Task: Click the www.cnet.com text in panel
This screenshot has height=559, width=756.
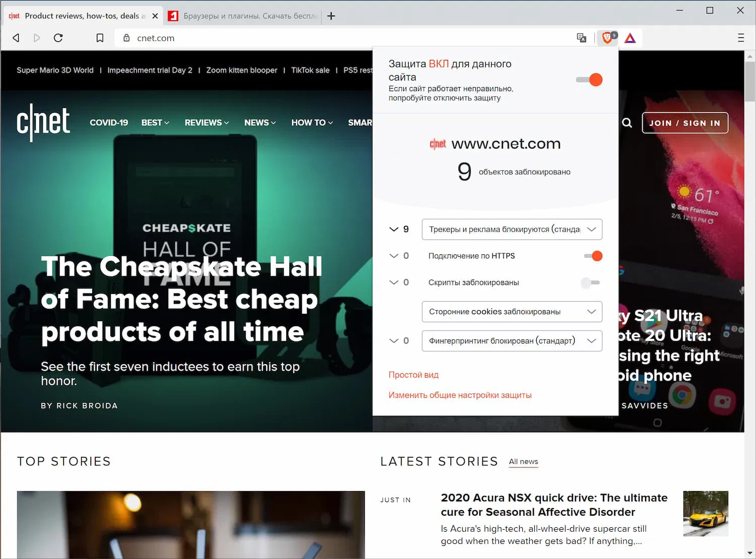Action: tap(506, 144)
